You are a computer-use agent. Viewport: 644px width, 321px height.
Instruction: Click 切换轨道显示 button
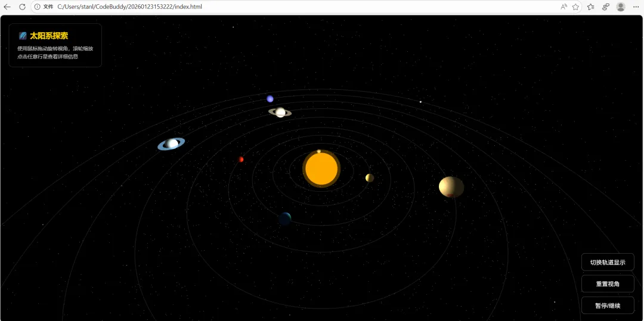click(x=608, y=263)
